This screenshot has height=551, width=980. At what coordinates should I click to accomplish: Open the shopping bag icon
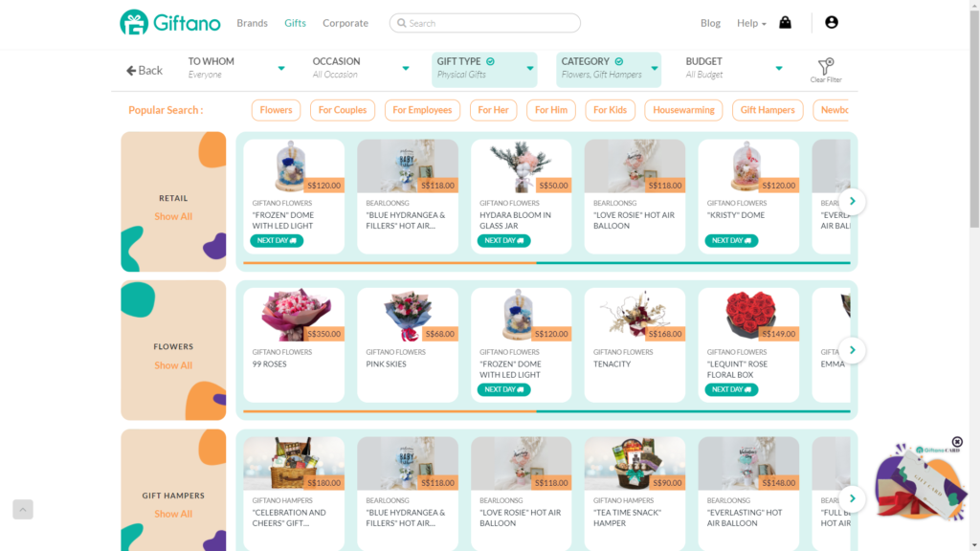click(x=785, y=23)
